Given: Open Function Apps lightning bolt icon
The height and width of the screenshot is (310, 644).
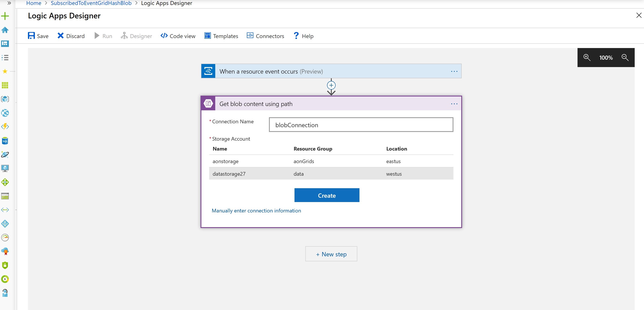Looking at the screenshot, I should click(x=5, y=127).
